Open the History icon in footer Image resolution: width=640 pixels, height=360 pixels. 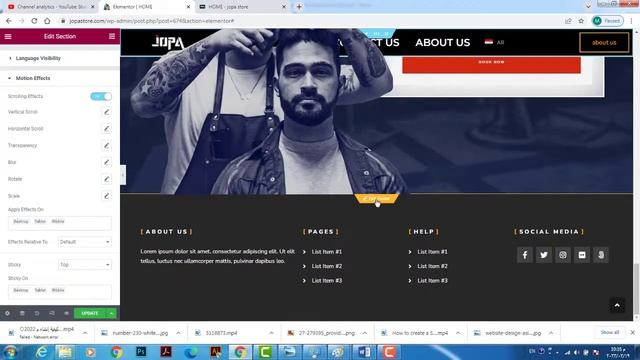[x=37, y=313]
